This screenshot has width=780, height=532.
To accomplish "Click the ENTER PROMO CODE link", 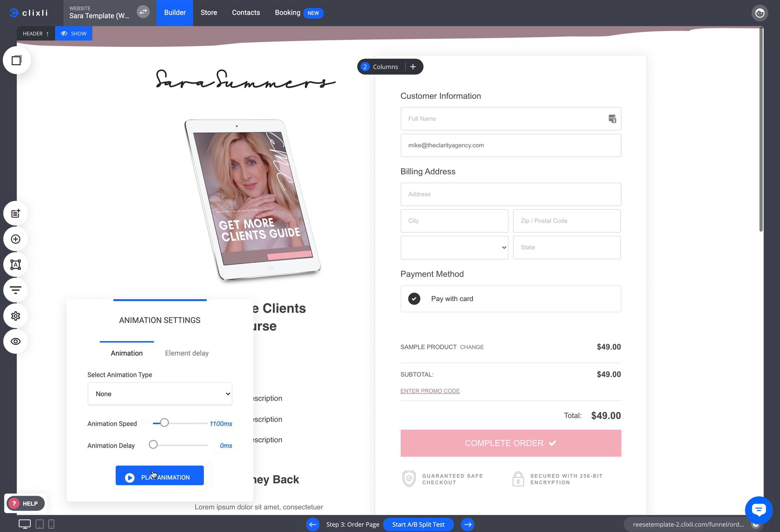I will click(430, 391).
